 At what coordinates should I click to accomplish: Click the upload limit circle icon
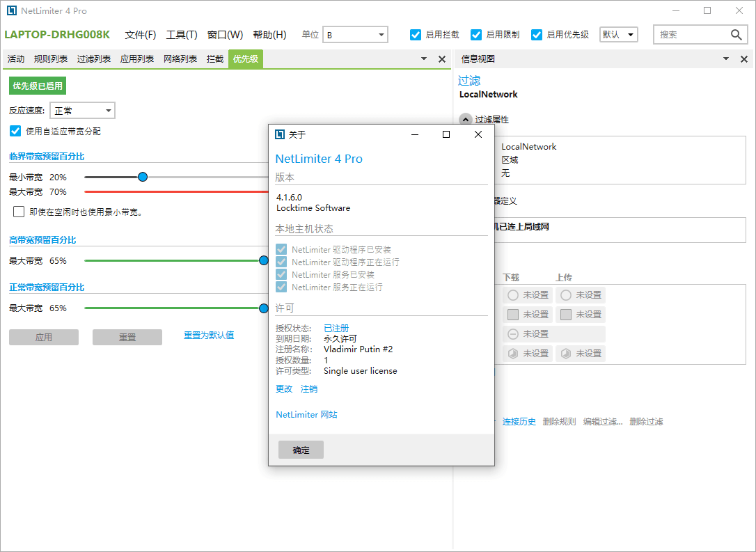click(566, 295)
